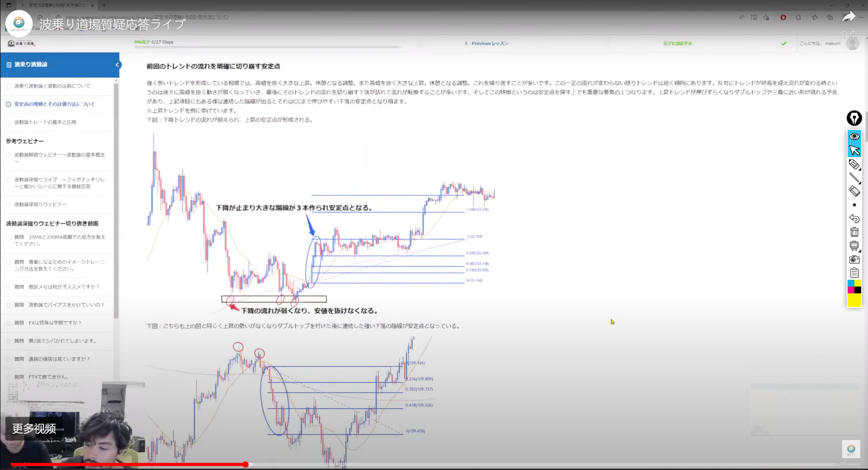The width and height of the screenshot is (868, 470).
Task: Open the browser collections icon
Action: coord(830,17)
